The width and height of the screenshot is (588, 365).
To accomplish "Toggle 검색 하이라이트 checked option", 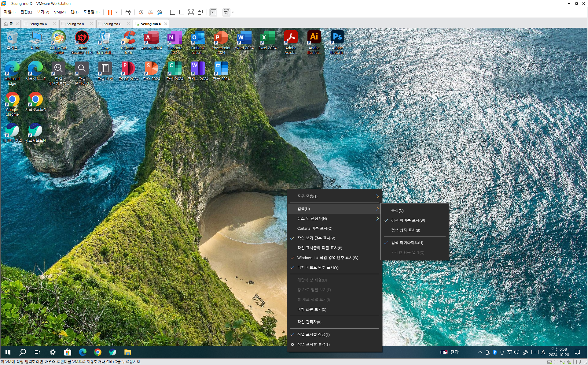I will [407, 243].
